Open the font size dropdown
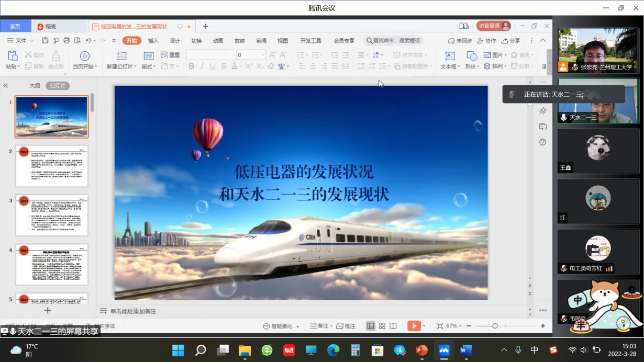644x362 pixels. pyautogui.click(x=263, y=55)
